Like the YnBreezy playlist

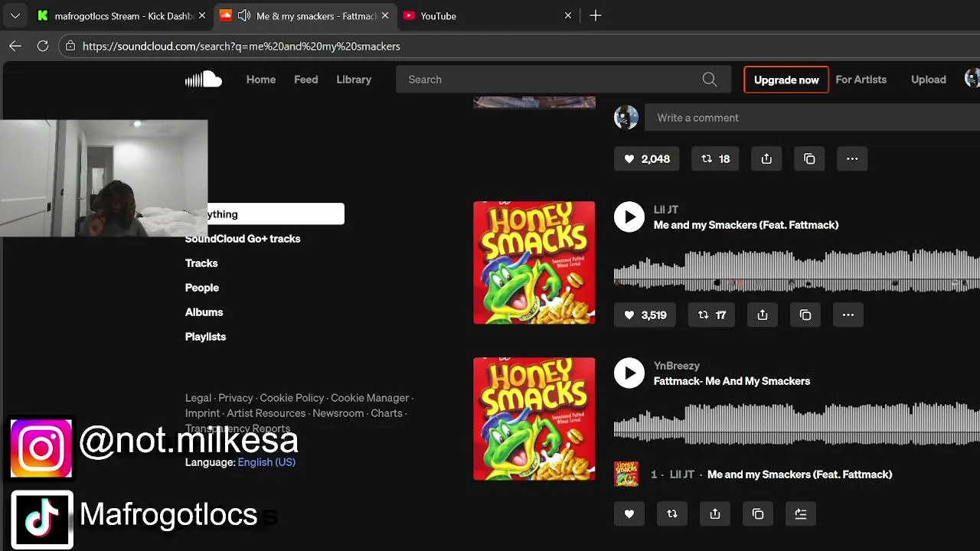coord(629,514)
